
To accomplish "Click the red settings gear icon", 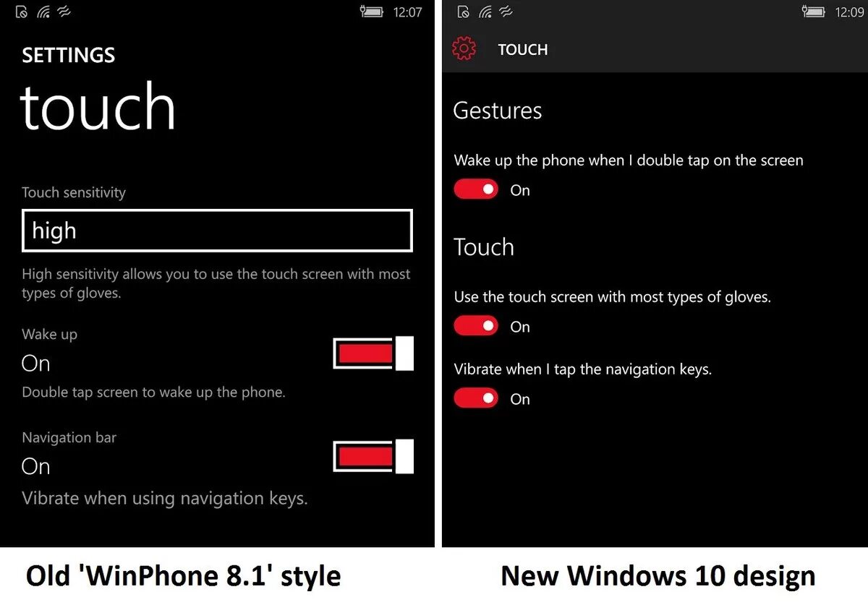I will [464, 48].
